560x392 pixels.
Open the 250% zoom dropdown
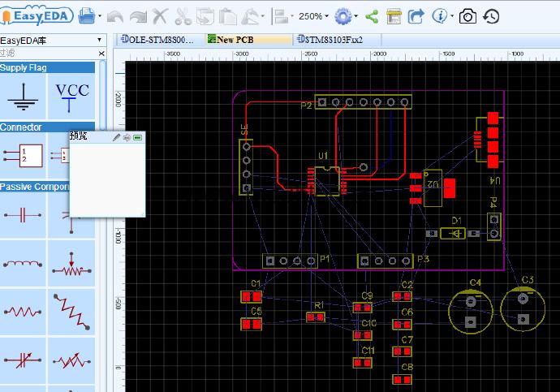(313, 16)
